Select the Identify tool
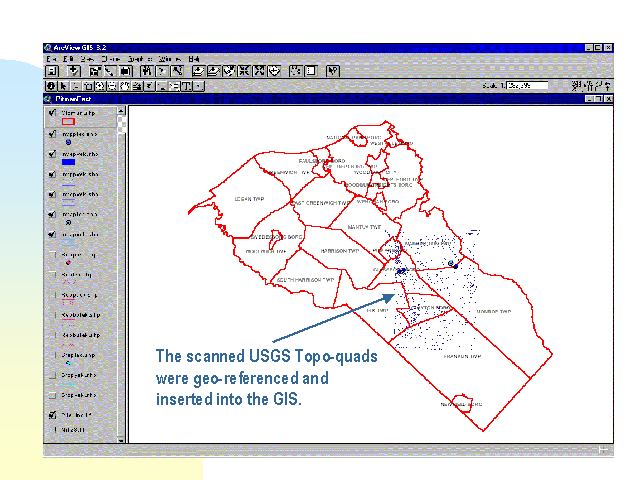 pyautogui.click(x=51, y=86)
